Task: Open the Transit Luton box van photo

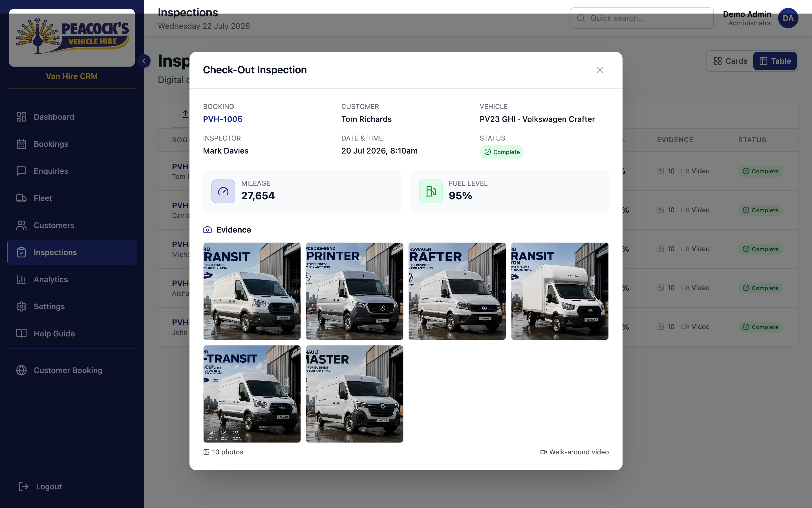Action: click(x=560, y=291)
